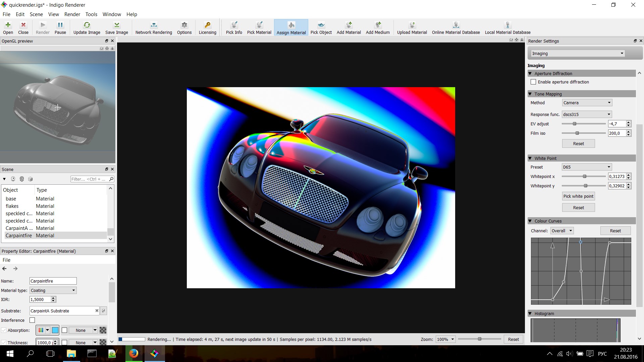Open the Tools menu
This screenshot has width=644, height=362.
(x=91, y=14)
